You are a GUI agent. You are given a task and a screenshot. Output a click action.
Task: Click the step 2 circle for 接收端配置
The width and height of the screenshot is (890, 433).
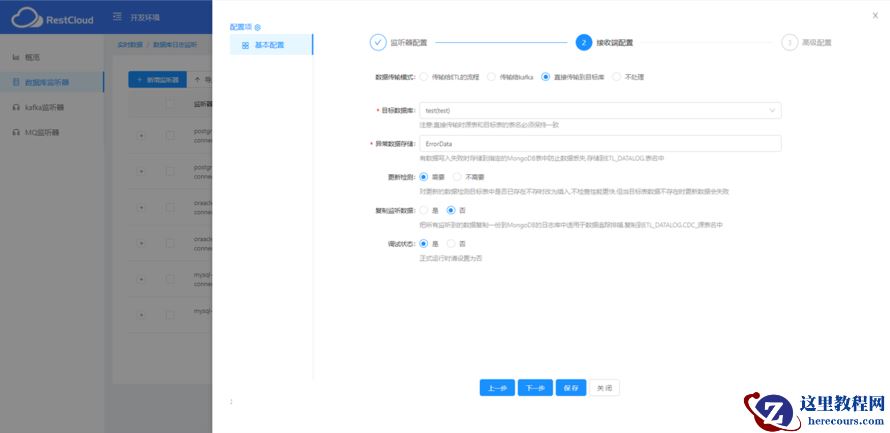pyautogui.click(x=583, y=43)
